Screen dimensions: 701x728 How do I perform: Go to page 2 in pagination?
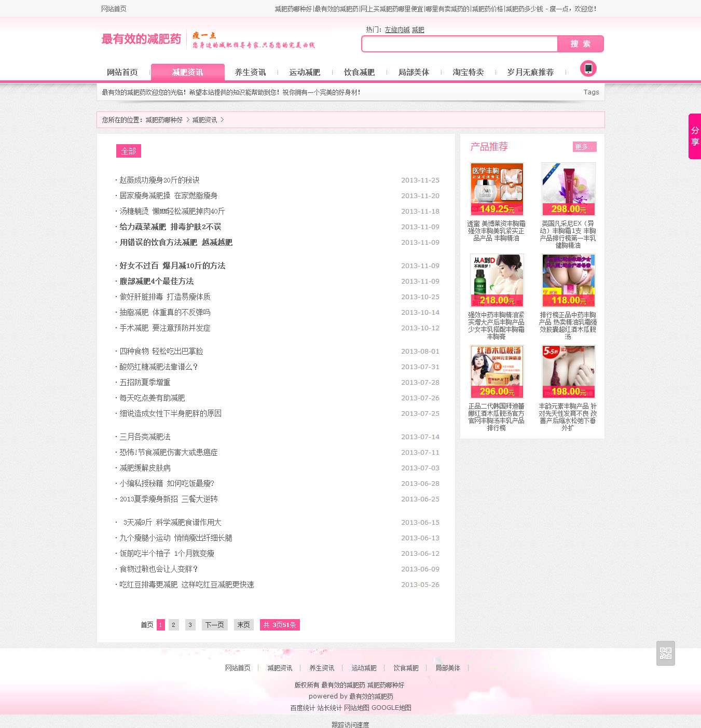click(174, 625)
